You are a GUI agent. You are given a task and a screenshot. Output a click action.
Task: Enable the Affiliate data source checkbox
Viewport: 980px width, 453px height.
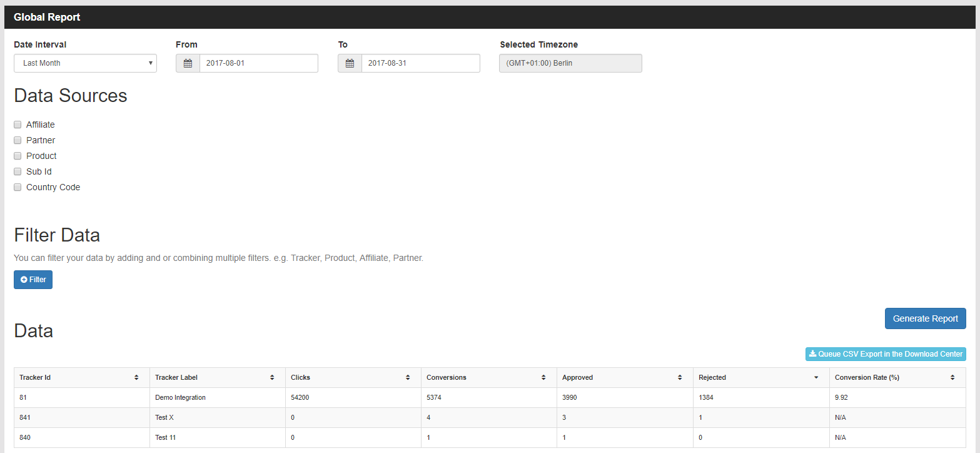[18, 125]
